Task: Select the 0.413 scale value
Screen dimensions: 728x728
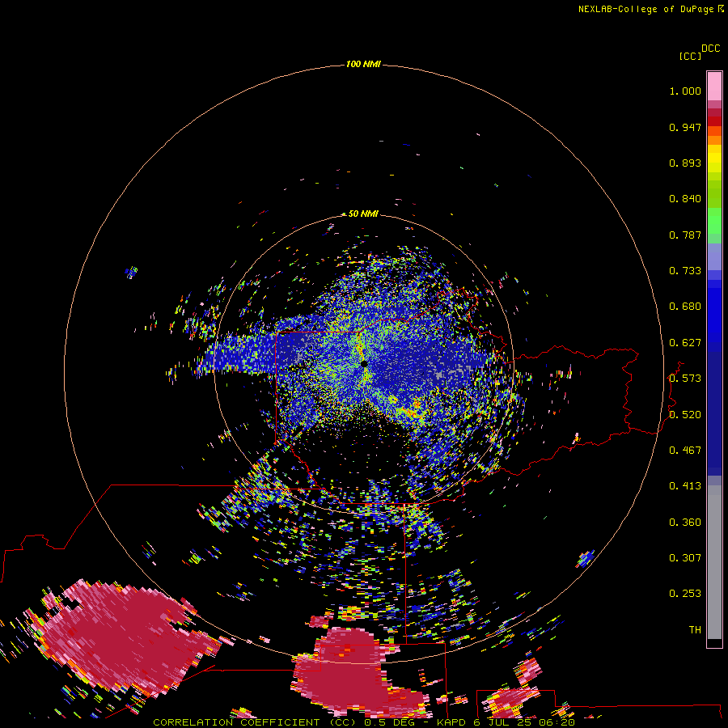Action: (x=685, y=486)
